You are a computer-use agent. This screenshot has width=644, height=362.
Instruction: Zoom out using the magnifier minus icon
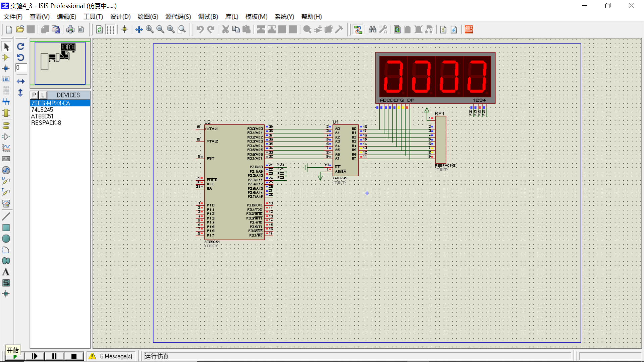pyautogui.click(x=160, y=29)
